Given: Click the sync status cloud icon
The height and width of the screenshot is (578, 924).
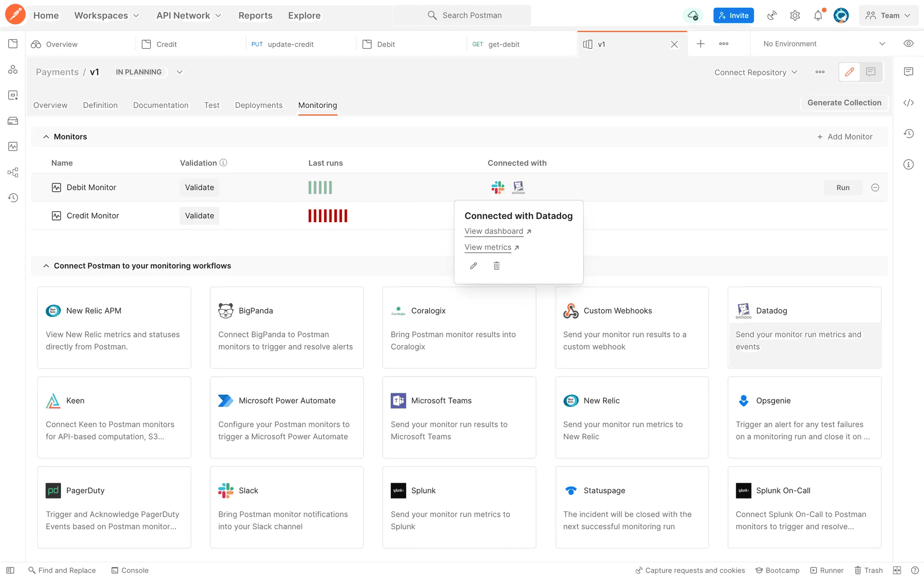Looking at the screenshot, I should pos(693,15).
